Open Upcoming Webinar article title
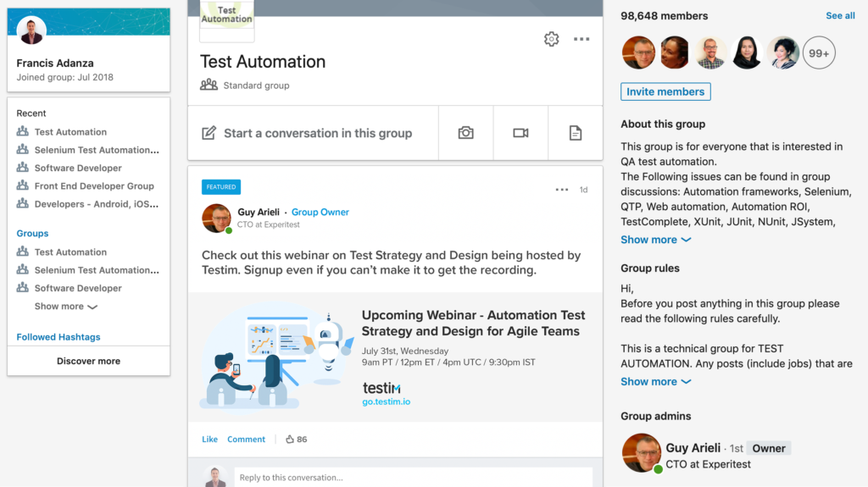868x487 pixels. click(x=473, y=323)
